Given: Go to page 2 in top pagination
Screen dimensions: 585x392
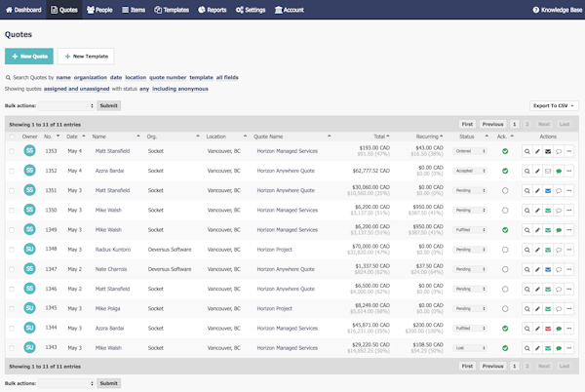Looking at the screenshot, I should click(528, 125).
